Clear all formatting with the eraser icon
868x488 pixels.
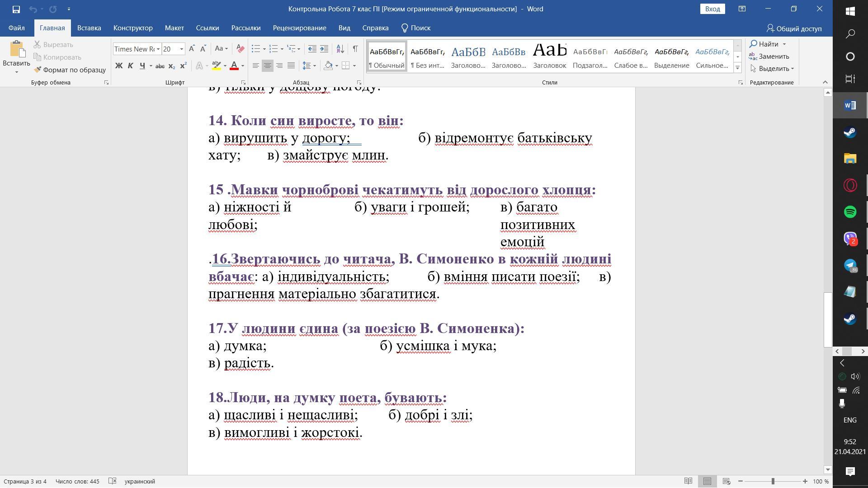click(x=241, y=49)
